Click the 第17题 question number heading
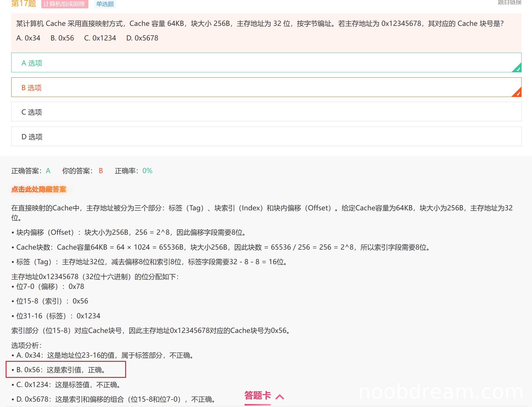 pos(23,4)
